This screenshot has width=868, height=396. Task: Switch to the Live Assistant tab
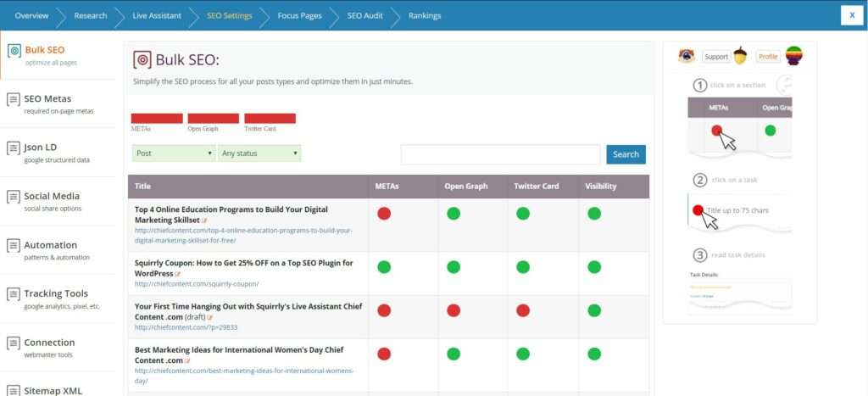coord(157,15)
